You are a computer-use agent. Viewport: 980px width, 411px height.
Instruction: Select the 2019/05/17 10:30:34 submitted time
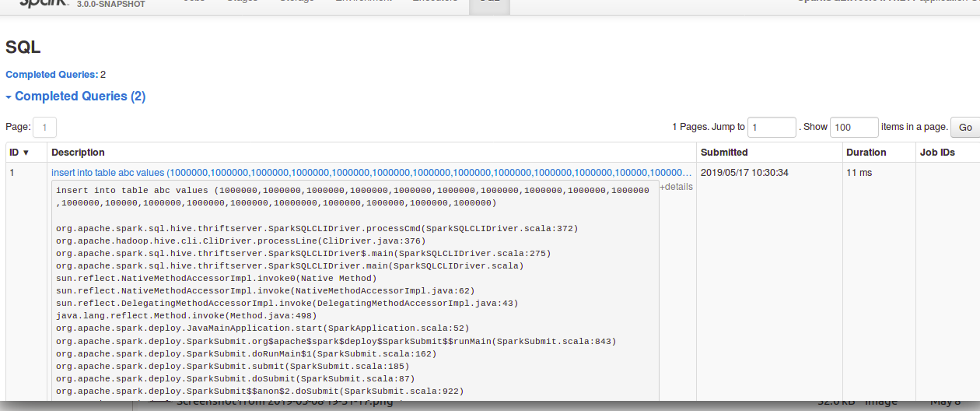[x=744, y=173]
